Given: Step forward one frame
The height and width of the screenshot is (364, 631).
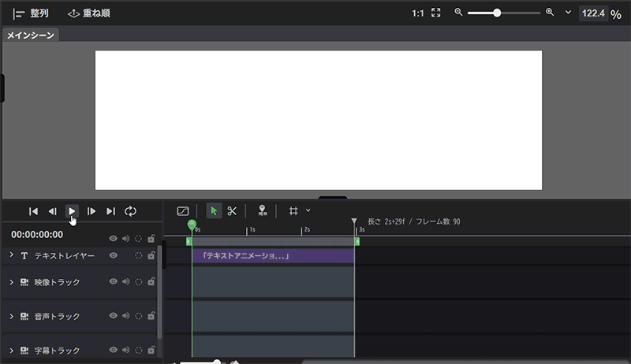Looking at the screenshot, I should tap(91, 211).
